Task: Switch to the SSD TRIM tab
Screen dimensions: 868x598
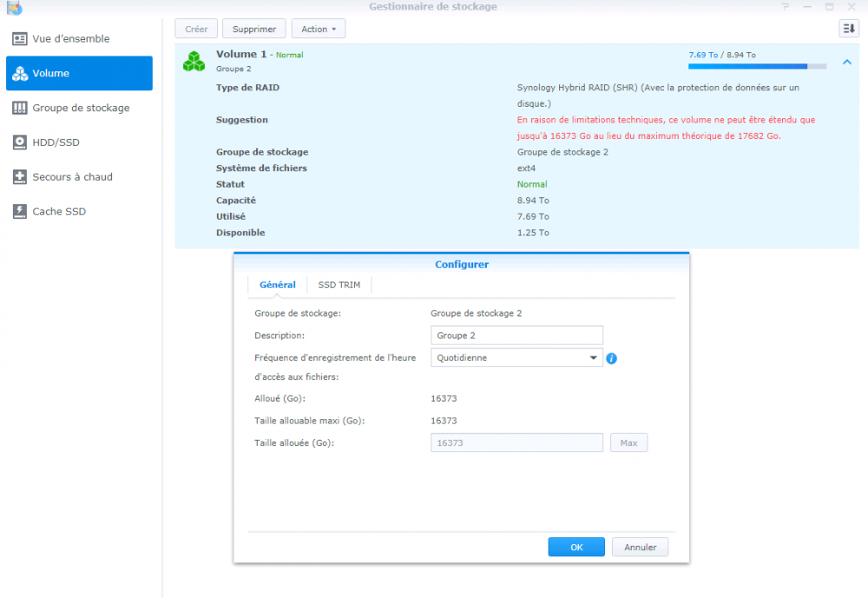Action: click(x=339, y=285)
